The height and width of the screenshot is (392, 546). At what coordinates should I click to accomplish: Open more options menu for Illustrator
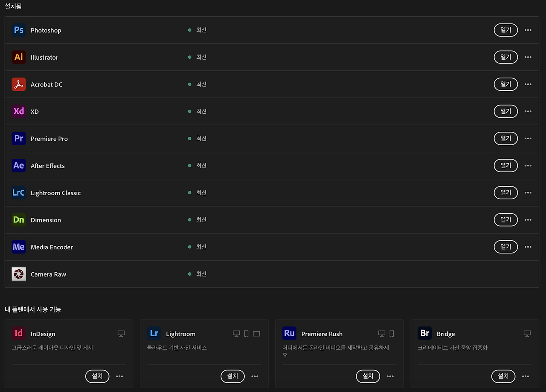pyautogui.click(x=528, y=57)
